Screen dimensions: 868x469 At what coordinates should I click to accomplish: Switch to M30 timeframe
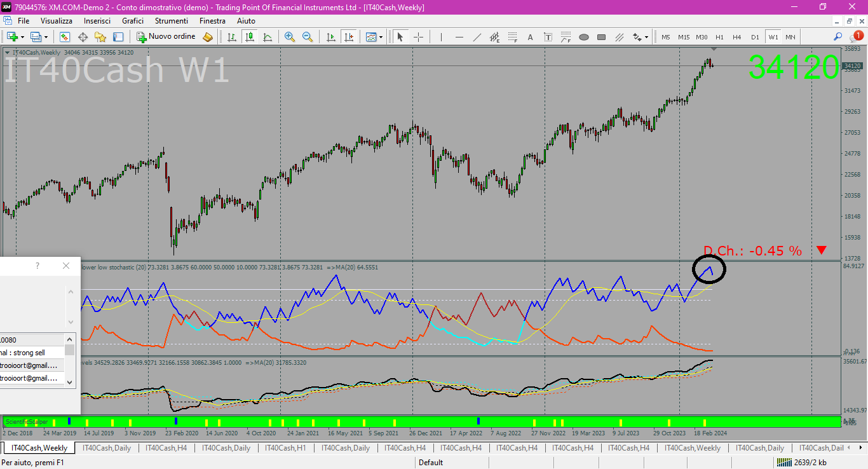pyautogui.click(x=702, y=37)
